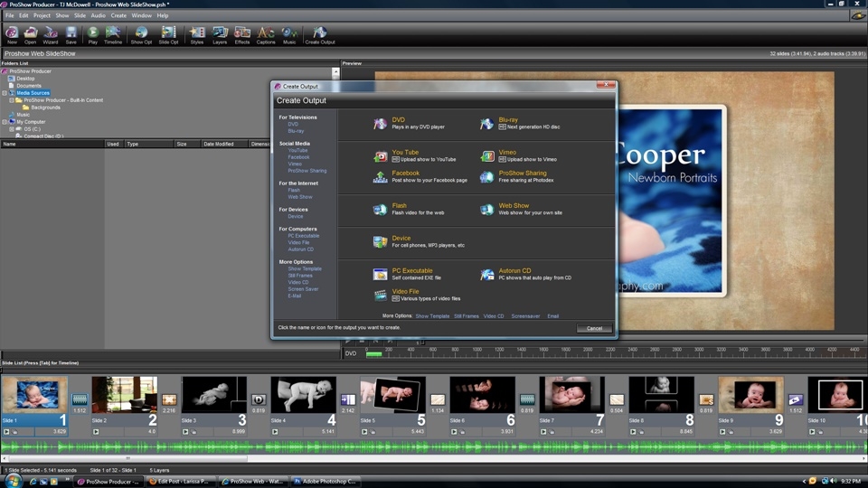
Task: Collapse the ProShow Producer Built-In Content node
Action: pyautogui.click(x=12, y=100)
